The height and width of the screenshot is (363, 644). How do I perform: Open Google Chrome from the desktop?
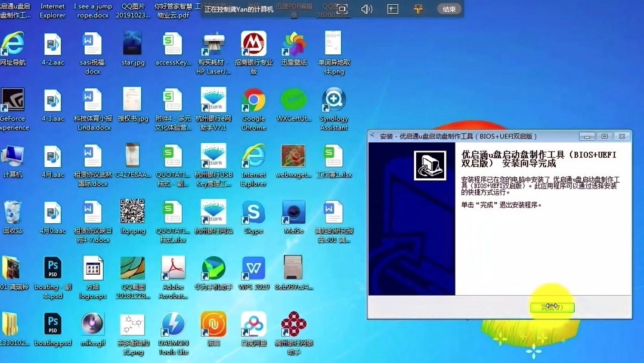click(x=253, y=101)
